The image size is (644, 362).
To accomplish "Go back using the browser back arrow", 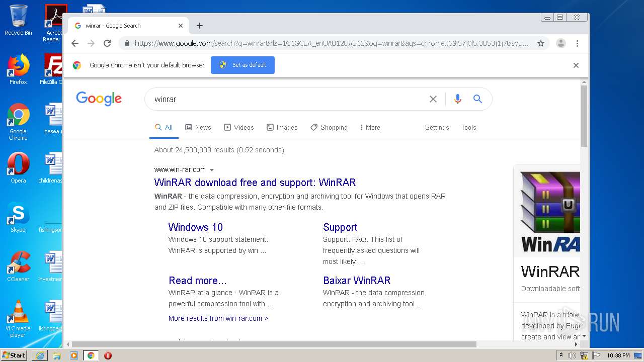I will (75, 43).
